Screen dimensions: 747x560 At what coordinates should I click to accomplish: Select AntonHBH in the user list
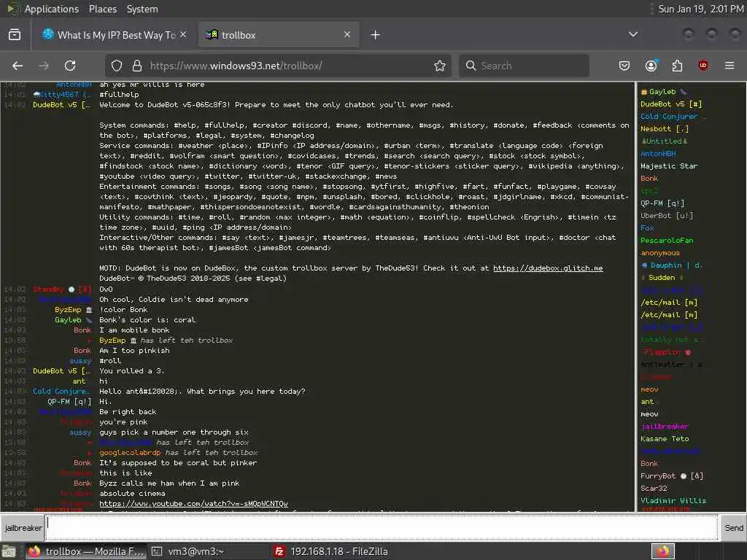[658, 153]
